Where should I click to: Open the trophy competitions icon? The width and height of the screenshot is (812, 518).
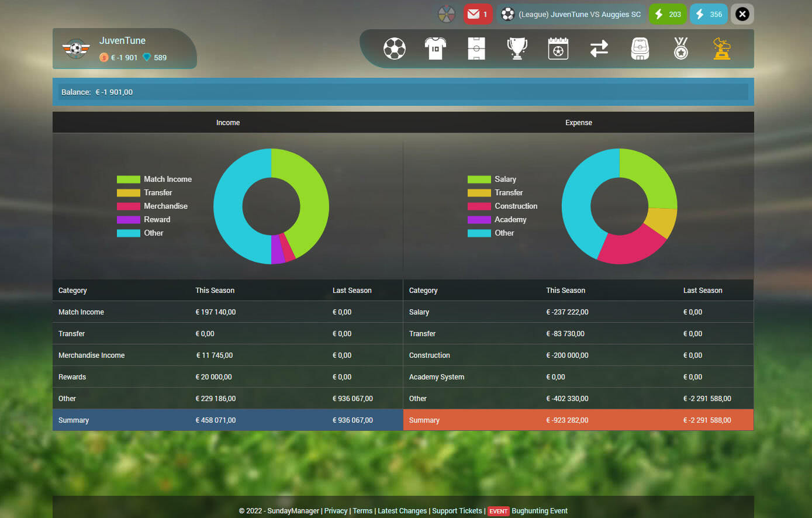click(x=517, y=49)
